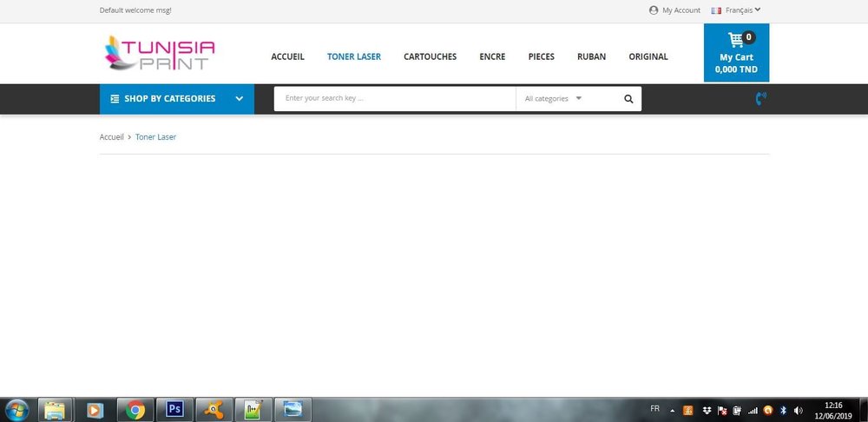The width and height of the screenshot is (868, 422).
Task: Open the My Cart shopping cart icon
Action: 736,41
